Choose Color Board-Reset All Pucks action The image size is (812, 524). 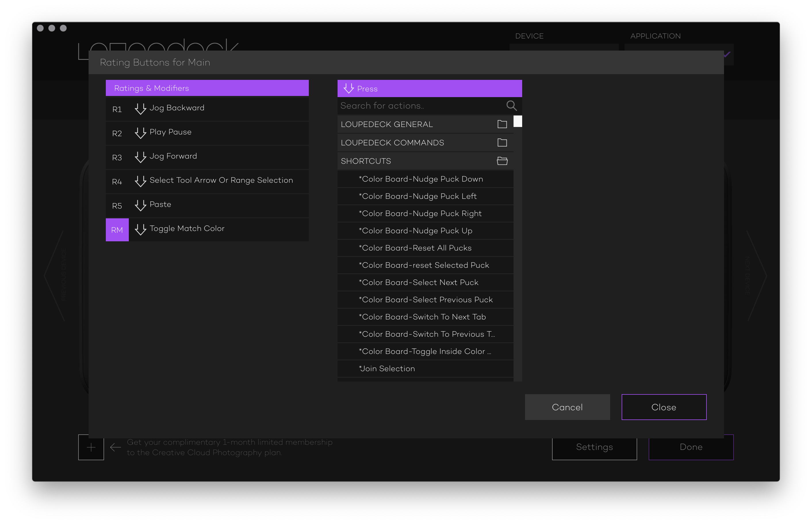tap(415, 248)
